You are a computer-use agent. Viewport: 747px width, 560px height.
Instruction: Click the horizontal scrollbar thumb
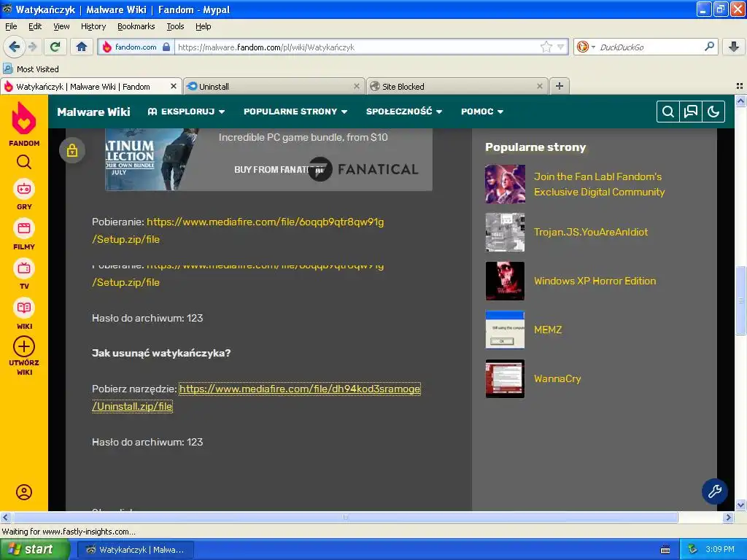[x=345, y=517]
